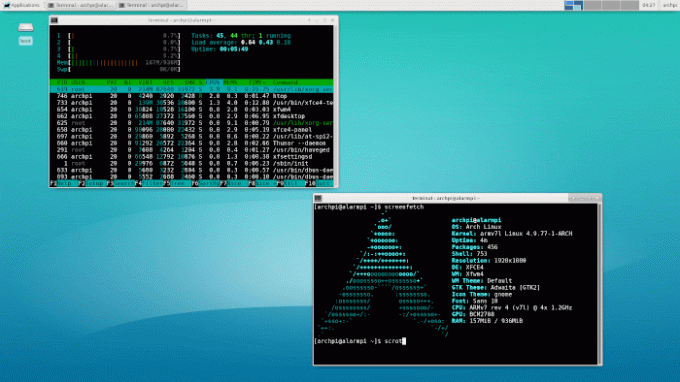
Task: Open the archpi user menu in the panel
Action: point(670,5)
